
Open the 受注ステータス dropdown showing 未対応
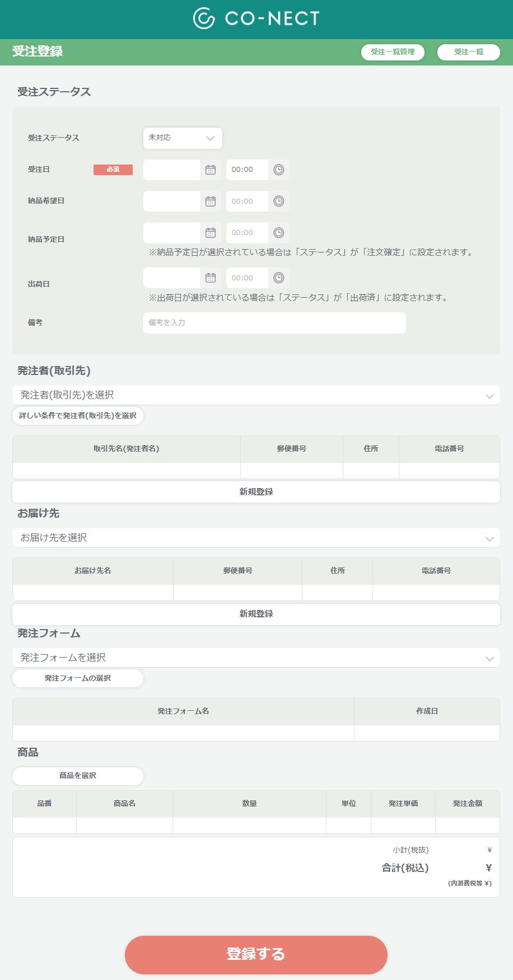tap(183, 138)
